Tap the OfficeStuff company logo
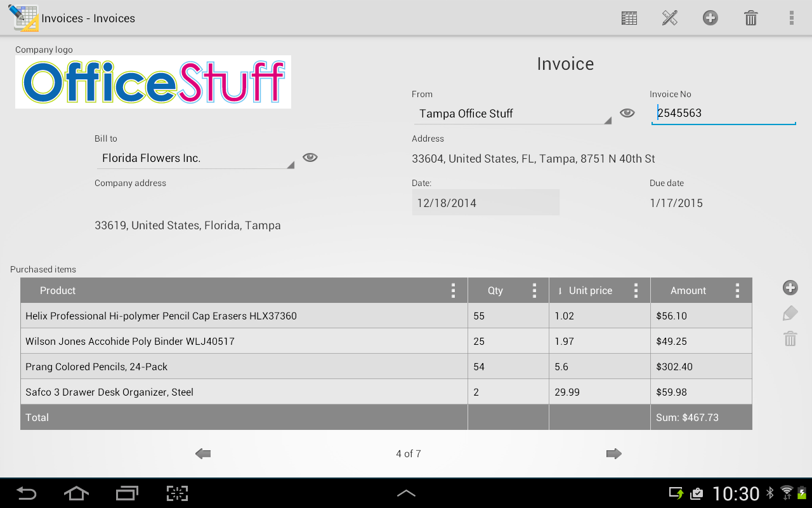This screenshot has width=812, height=508. (x=153, y=82)
